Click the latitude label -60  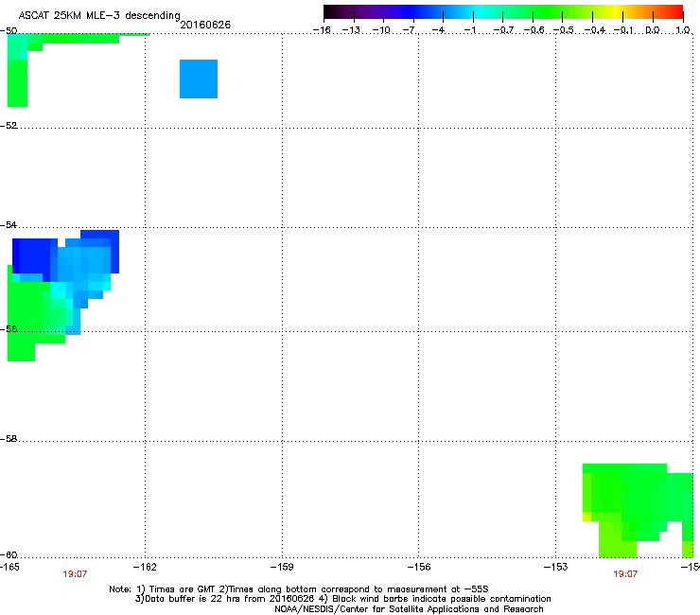click(x=9, y=554)
